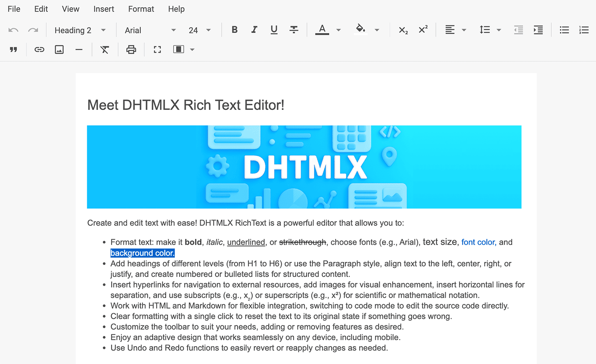Open the Edit menu
Screen dimensions: 596x364
click(41, 9)
